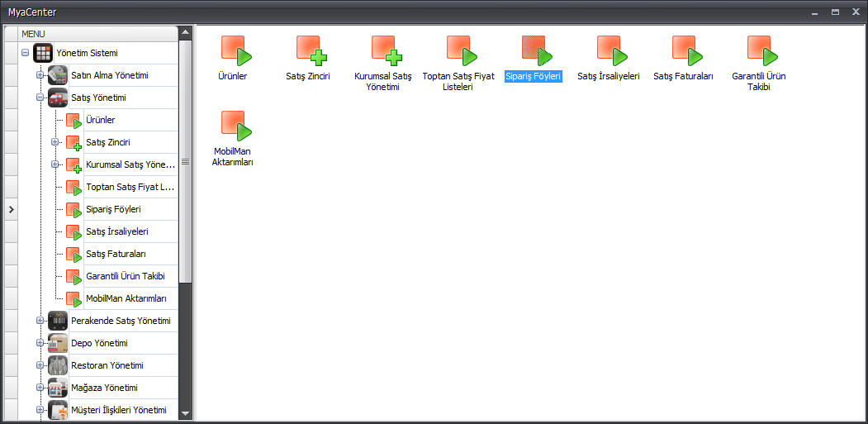Click the Ürünler label in the tree
868x424 pixels.
click(x=101, y=120)
